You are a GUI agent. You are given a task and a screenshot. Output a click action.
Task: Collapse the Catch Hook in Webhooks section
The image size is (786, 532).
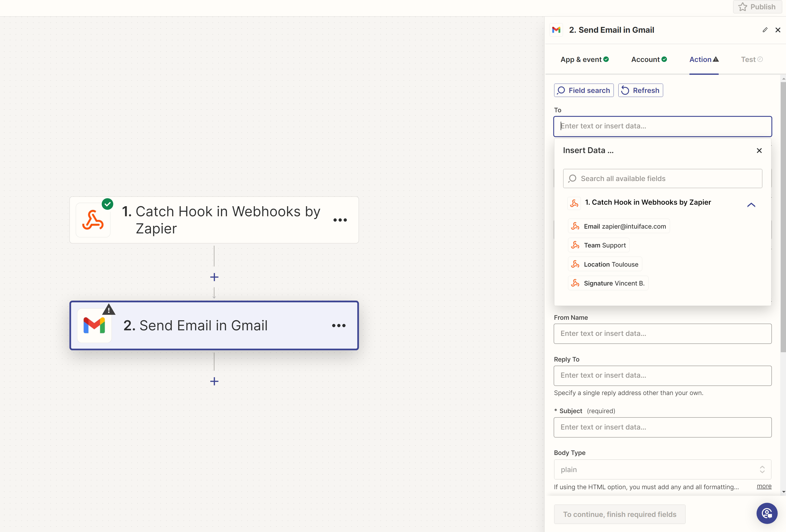(x=751, y=205)
